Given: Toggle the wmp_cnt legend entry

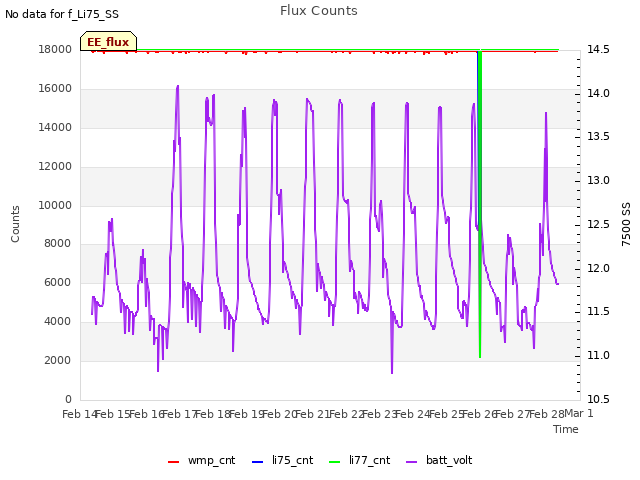Looking at the screenshot, I should pos(202,460).
